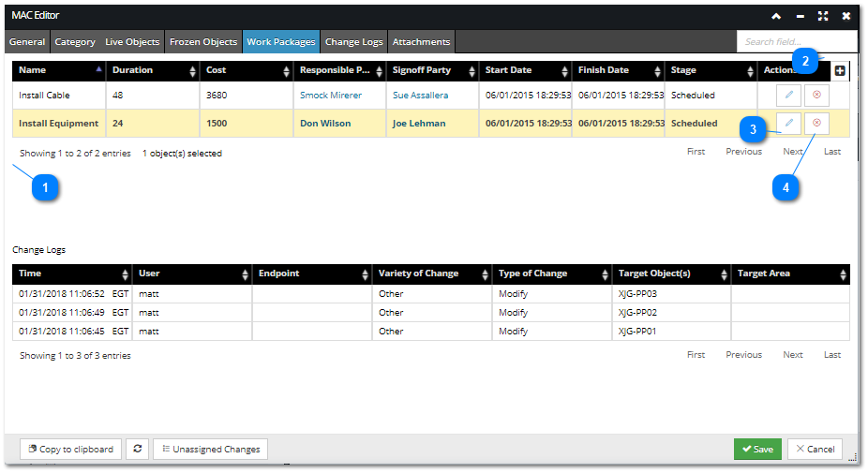Switch to the Category tab

[x=75, y=42]
